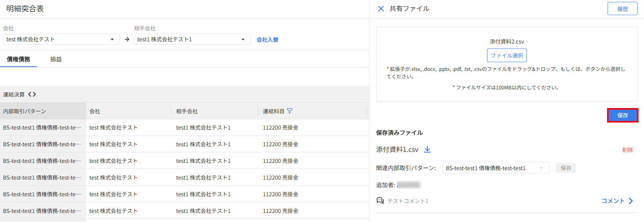The width and height of the screenshot is (644, 222).
Task: Close the 共有ファイル panel with X icon
Action: (381, 9)
